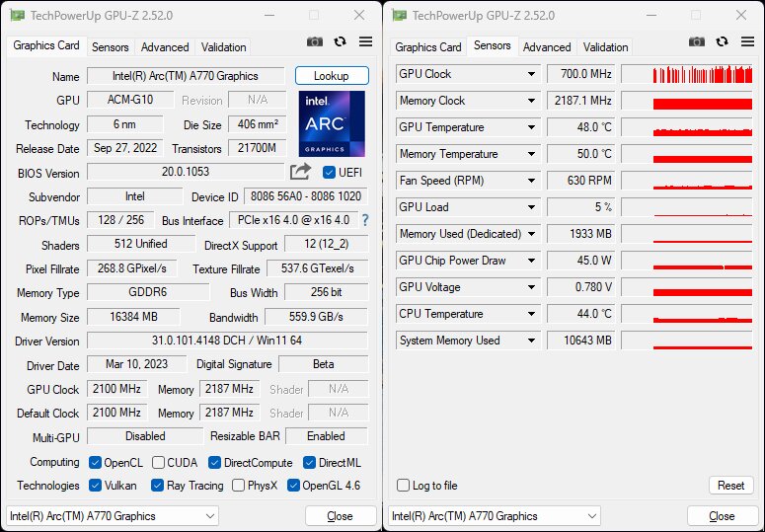Click the 559.9 GB/s Bandwidth value
765x532 pixels.
[x=316, y=317]
